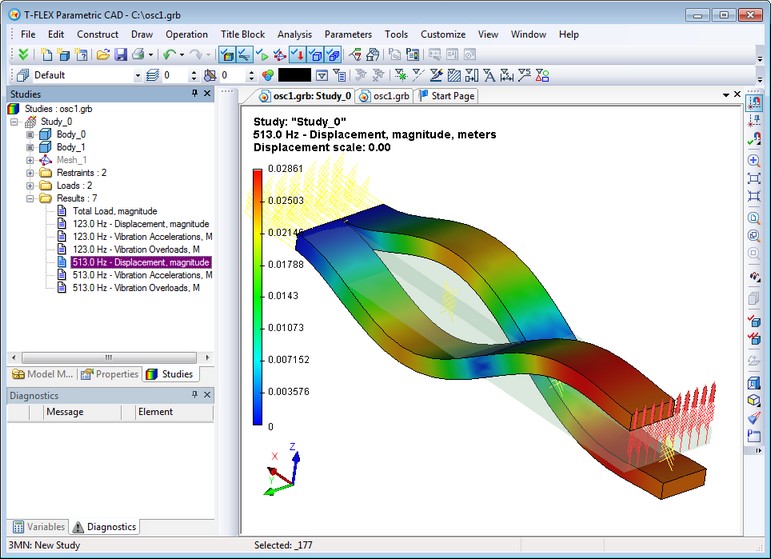Click the black color swatch in toolbar
The height and width of the screenshot is (559, 771).
pos(294,75)
